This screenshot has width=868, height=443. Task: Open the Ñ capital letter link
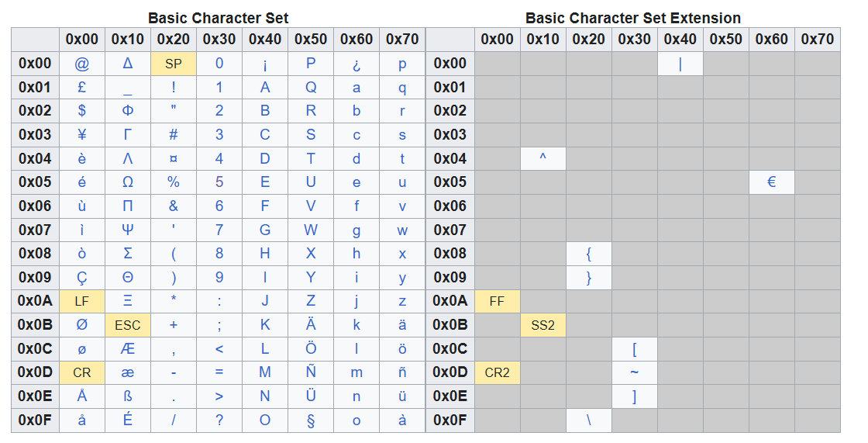tap(311, 372)
